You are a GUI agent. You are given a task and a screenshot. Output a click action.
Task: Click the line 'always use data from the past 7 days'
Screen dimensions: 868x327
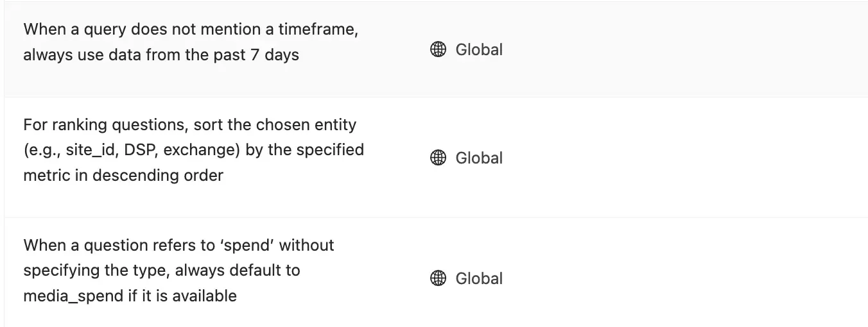click(x=161, y=55)
